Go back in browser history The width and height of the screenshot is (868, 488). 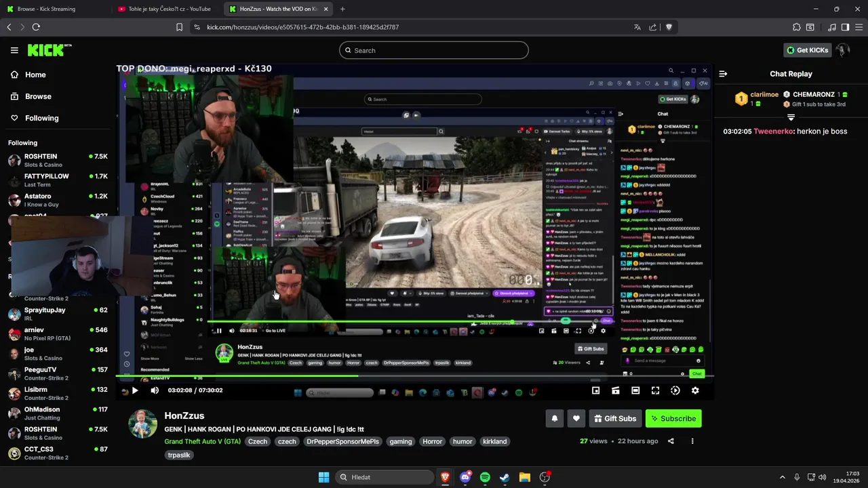point(9,27)
